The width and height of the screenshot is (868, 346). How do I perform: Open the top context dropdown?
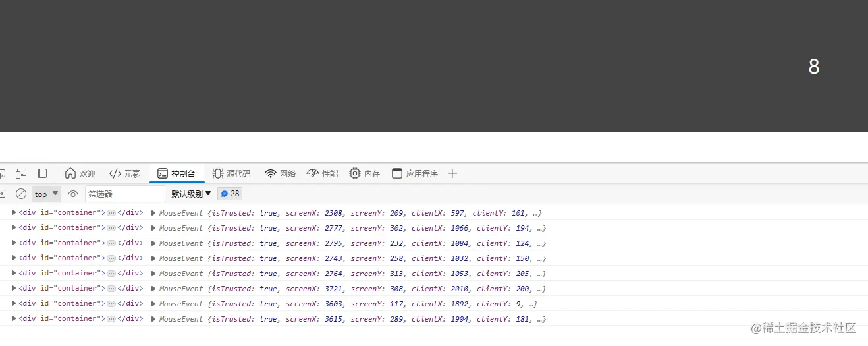point(47,194)
